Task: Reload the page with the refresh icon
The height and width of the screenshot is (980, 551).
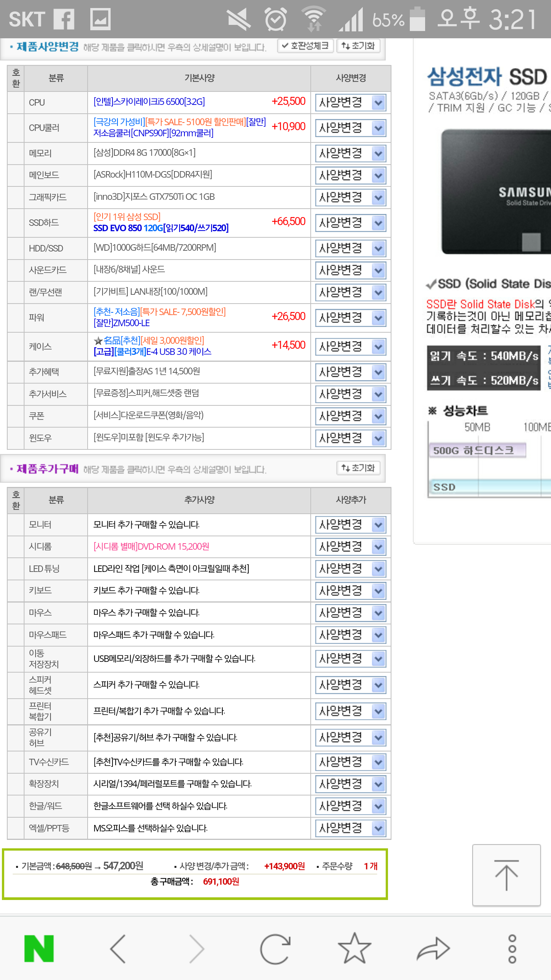Action: click(x=275, y=949)
